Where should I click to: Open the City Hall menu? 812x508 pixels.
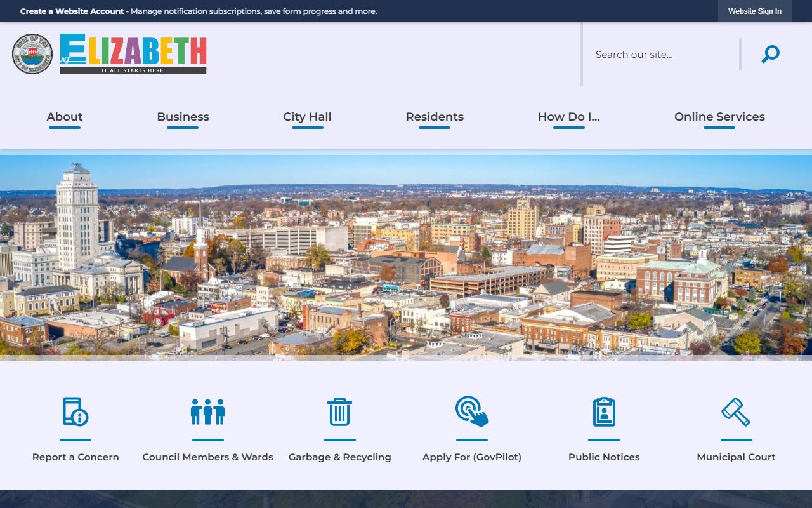[x=307, y=117]
